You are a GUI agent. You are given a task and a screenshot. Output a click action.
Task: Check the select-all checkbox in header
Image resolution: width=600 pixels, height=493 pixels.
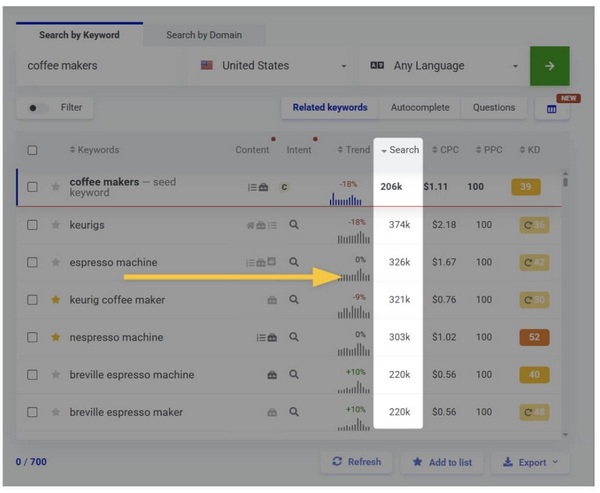33,150
